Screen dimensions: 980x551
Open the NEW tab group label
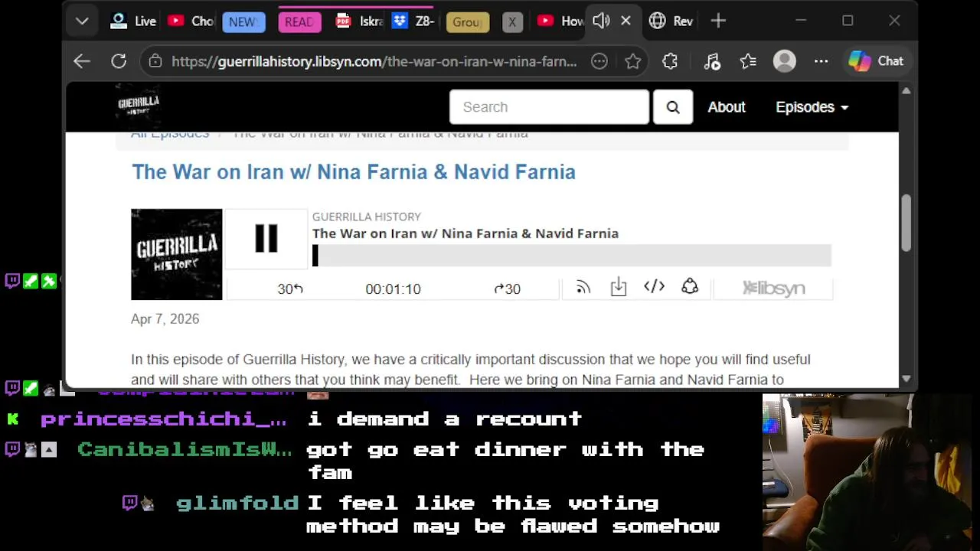(x=243, y=22)
